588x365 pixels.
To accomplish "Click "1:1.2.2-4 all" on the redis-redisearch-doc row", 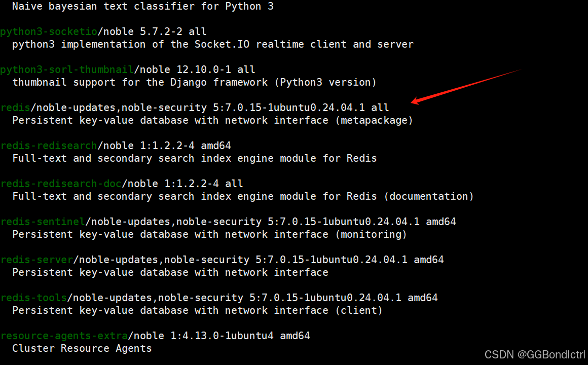I will 204,184.
